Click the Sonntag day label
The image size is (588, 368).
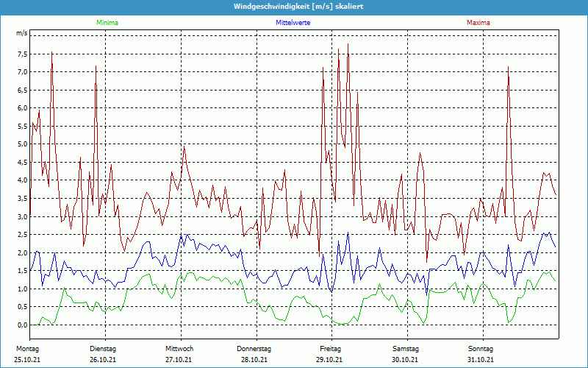481,349
